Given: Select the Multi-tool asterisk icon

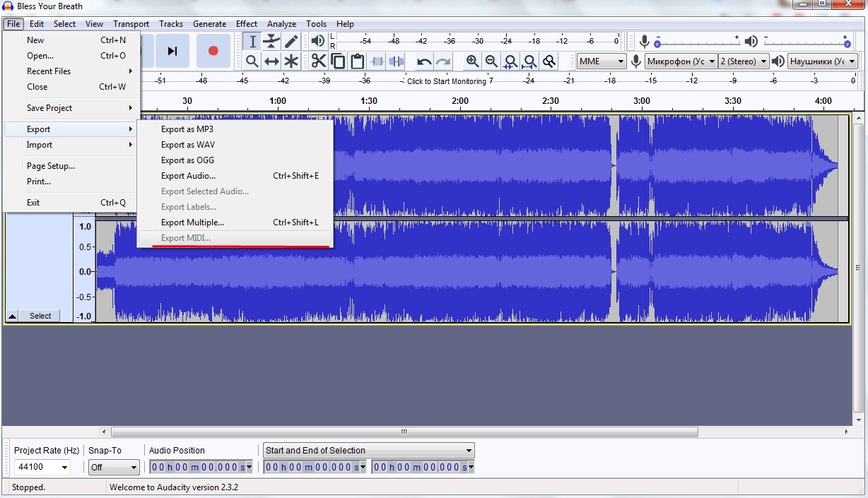Looking at the screenshot, I should pyautogui.click(x=291, y=61).
